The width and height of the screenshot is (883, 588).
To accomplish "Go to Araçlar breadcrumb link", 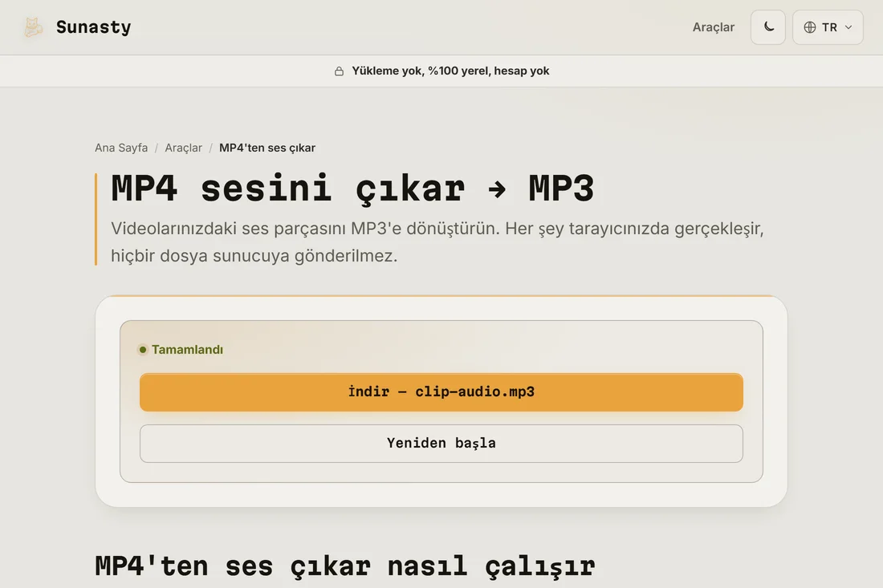I will 183,148.
